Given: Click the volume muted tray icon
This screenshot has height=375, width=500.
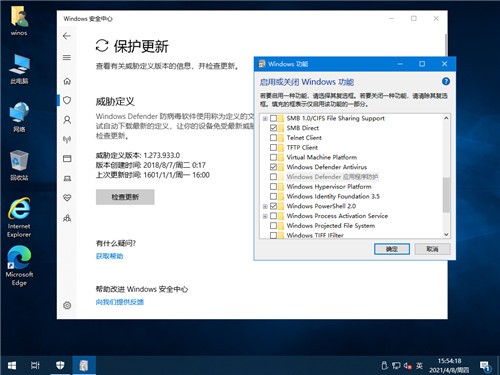Looking at the screenshot, I should coord(407,366).
